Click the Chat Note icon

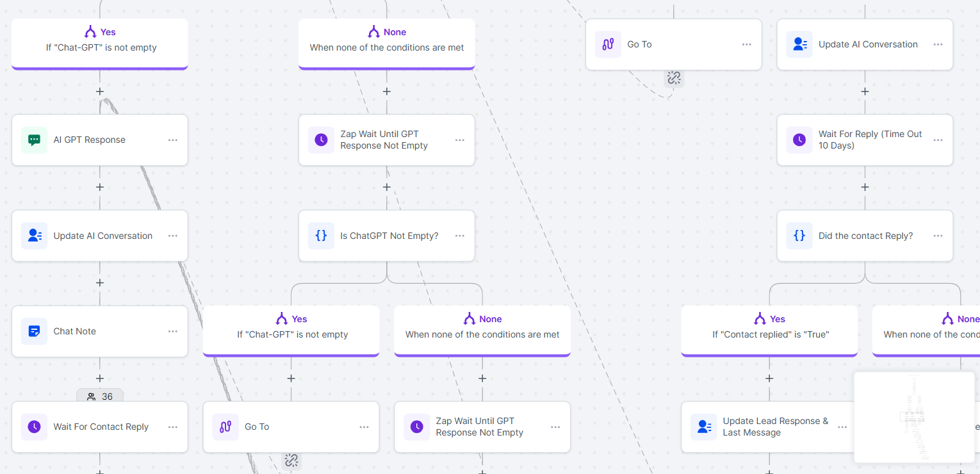click(x=35, y=332)
